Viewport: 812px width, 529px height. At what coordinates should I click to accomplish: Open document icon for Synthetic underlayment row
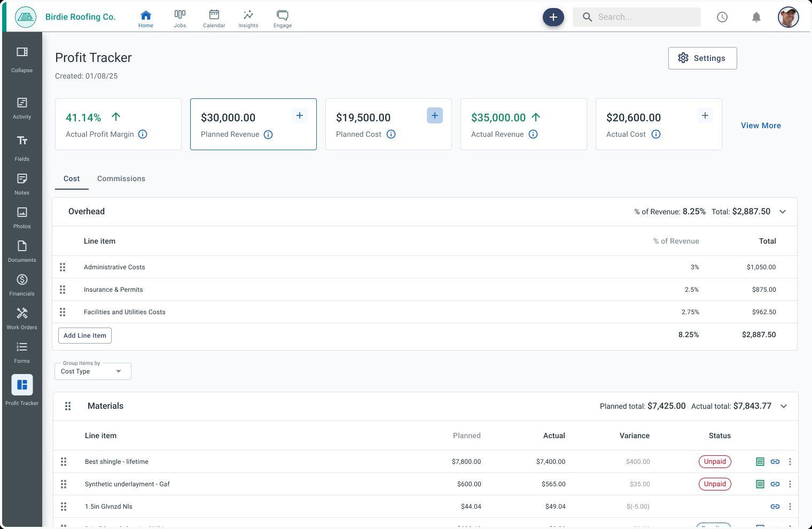tap(760, 484)
